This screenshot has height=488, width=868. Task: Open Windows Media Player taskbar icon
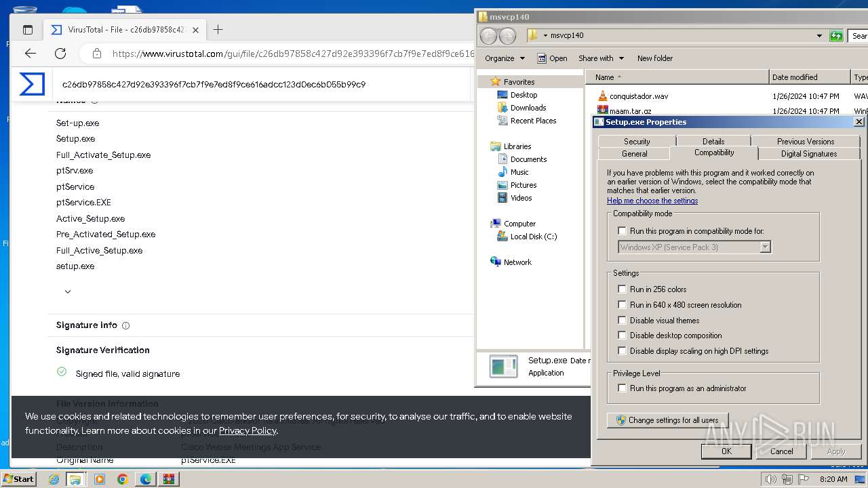point(100,479)
